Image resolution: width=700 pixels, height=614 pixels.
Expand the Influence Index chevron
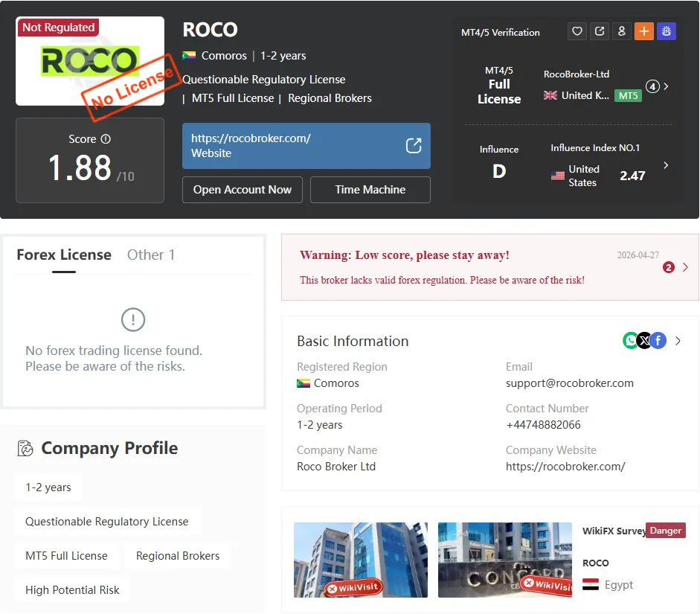pos(666,165)
